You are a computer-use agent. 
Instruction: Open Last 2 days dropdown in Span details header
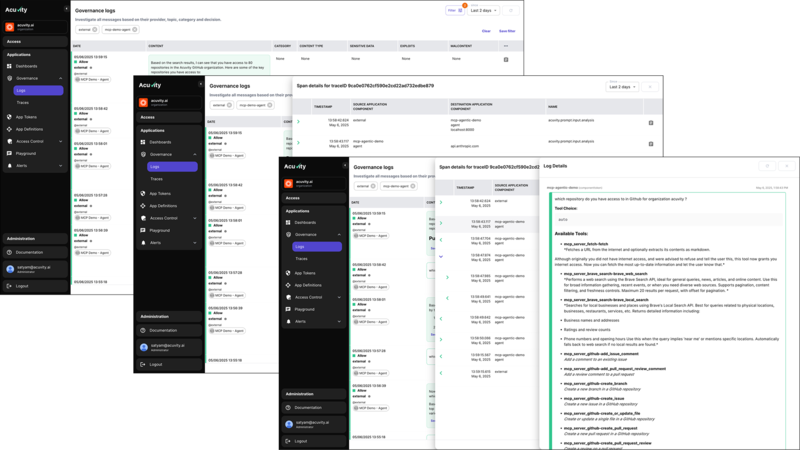(622, 87)
